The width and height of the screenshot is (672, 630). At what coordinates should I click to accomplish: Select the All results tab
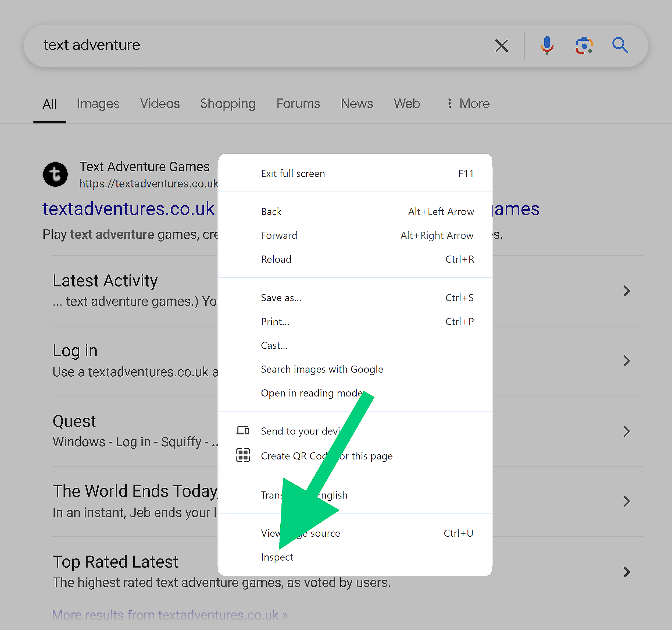tap(49, 104)
